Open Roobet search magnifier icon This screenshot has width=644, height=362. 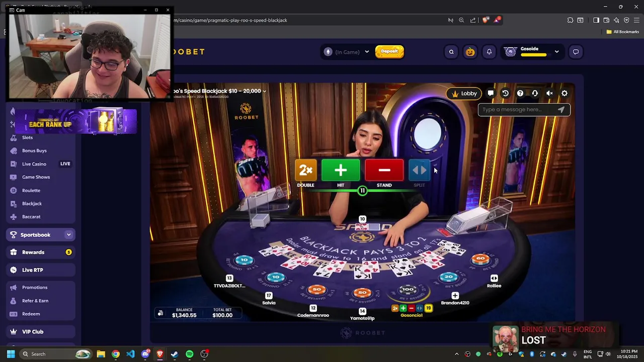click(x=451, y=52)
